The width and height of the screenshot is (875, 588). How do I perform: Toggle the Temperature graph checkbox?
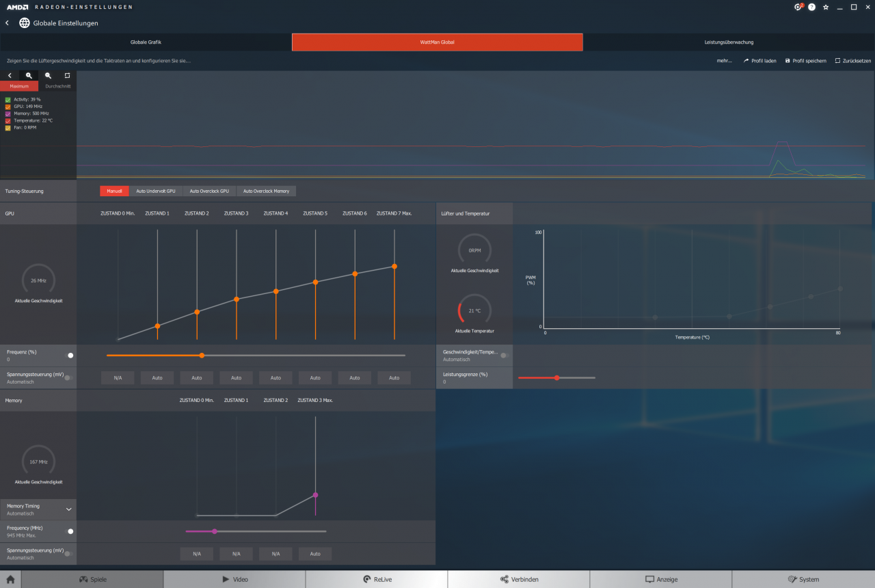click(x=8, y=120)
